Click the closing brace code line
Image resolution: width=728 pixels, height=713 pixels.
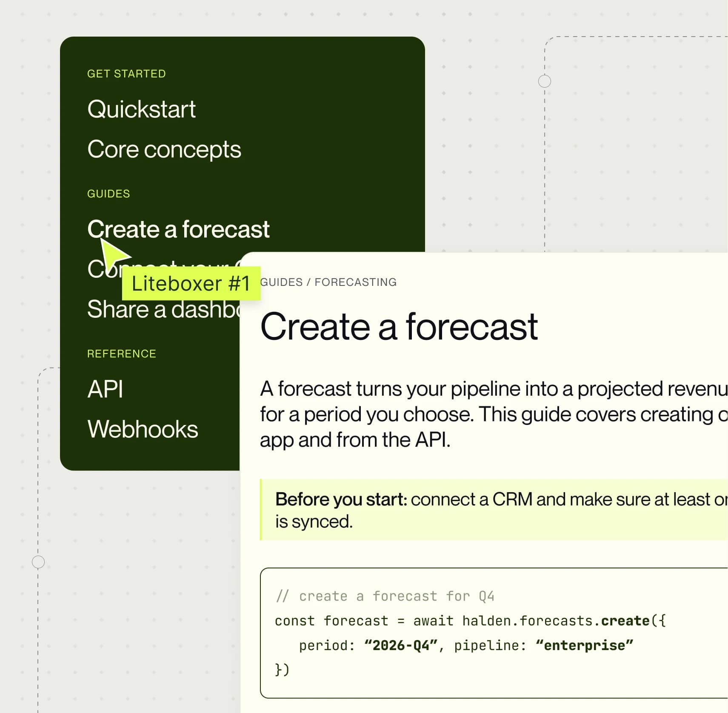pyautogui.click(x=282, y=670)
